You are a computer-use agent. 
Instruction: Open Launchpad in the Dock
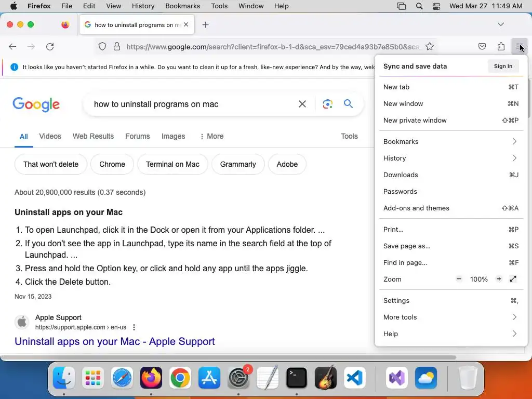[x=93, y=378]
